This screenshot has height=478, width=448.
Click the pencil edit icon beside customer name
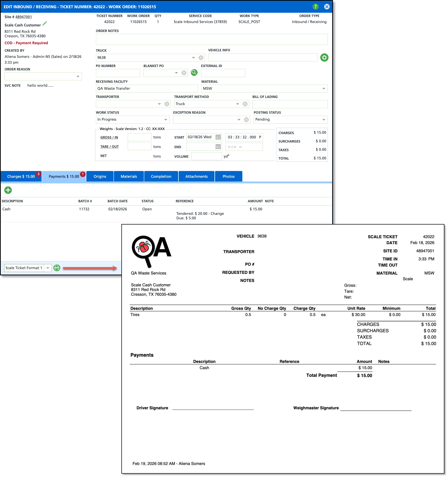45,24
